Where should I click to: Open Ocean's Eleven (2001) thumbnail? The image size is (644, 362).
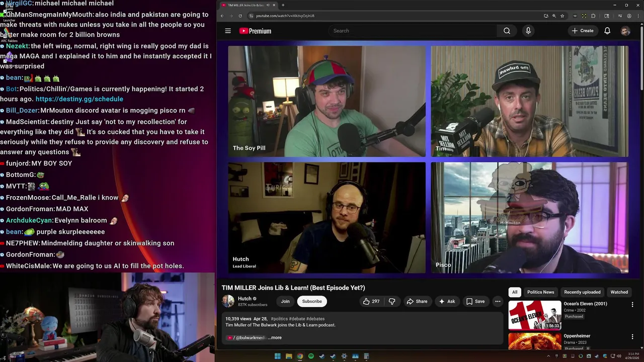(535, 315)
